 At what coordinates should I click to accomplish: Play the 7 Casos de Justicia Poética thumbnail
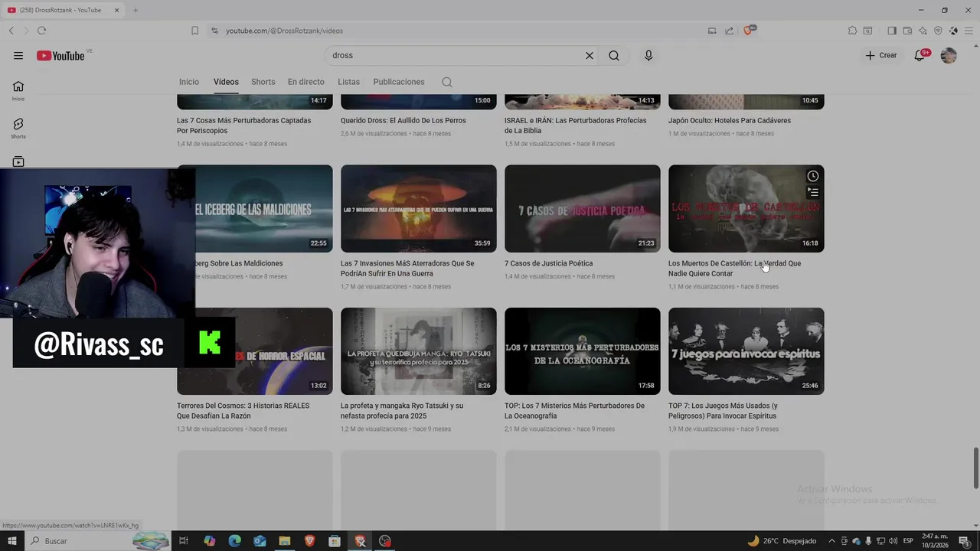[x=582, y=208]
